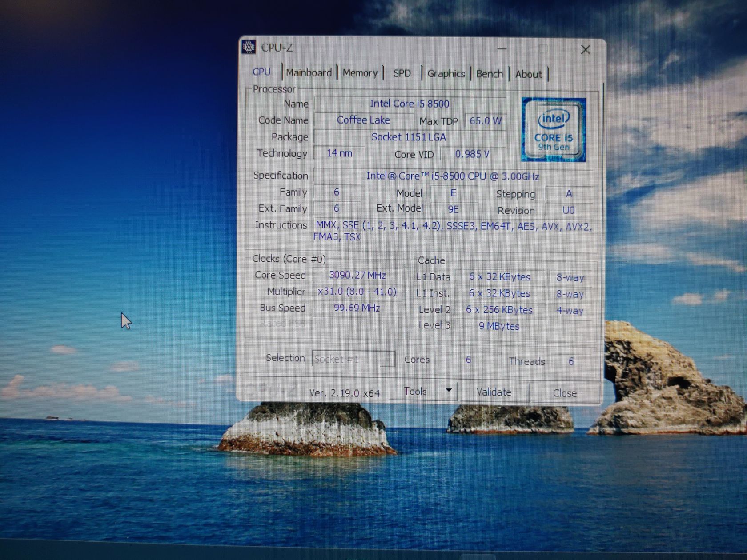Expand the Tools dropdown arrow

449,391
